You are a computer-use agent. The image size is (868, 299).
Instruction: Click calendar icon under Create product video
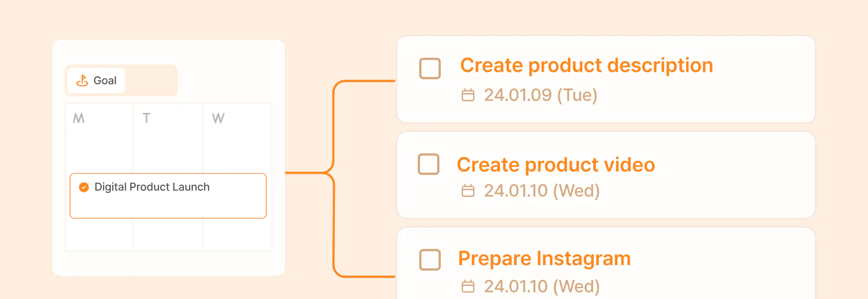pos(468,191)
